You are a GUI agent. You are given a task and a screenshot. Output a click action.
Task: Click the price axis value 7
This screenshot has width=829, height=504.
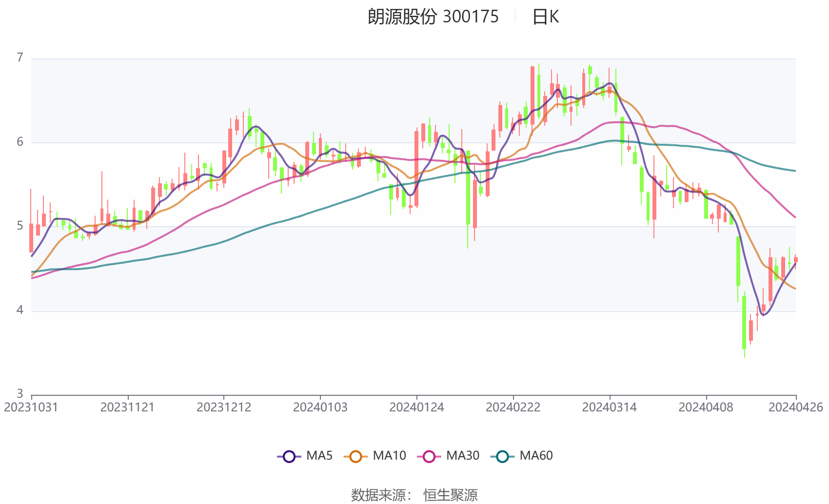(x=20, y=58)
